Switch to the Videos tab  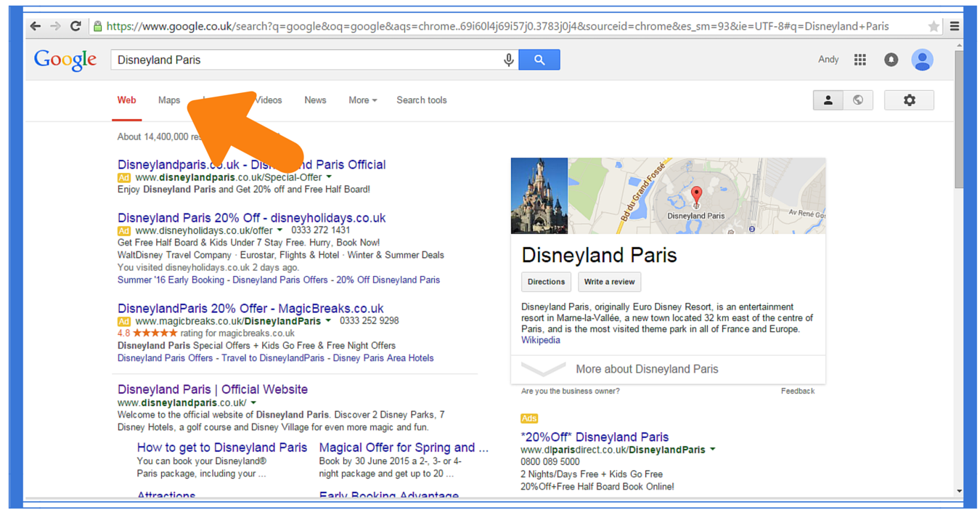click(x=269, y=100)
